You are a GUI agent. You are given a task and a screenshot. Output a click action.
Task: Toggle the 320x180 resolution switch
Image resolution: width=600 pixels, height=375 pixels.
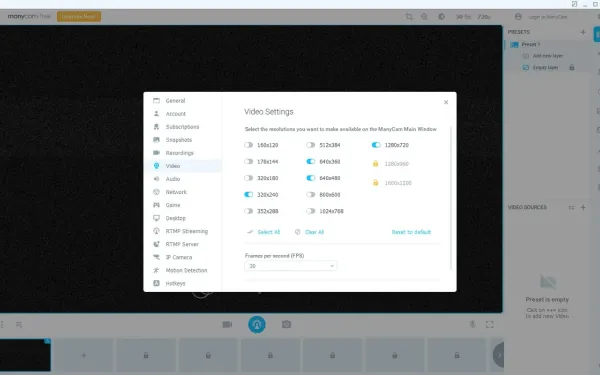pyautogui.click(x=249, y=178)
